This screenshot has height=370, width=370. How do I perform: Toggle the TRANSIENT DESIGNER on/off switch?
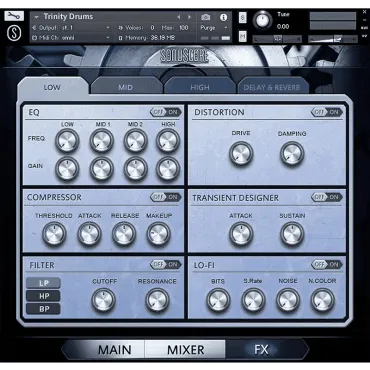[x=327, y=197]
